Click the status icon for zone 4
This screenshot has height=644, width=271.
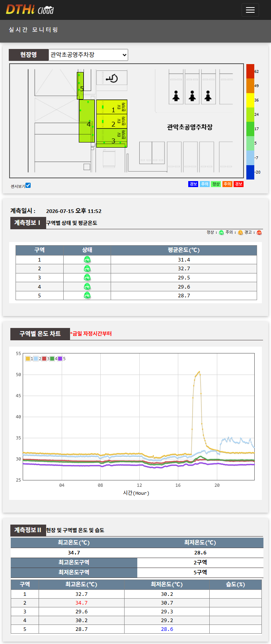point(87,287)
